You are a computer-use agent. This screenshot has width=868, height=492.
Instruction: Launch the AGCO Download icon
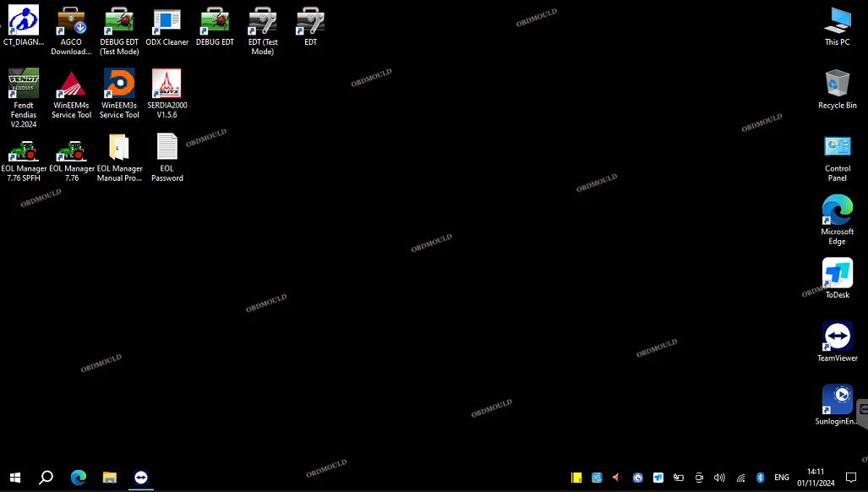point(71,22)
